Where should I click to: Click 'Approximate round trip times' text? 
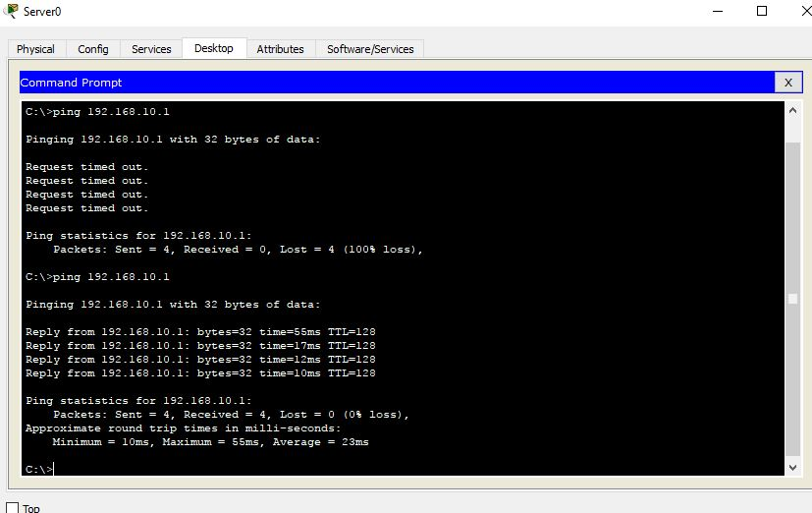184,428
